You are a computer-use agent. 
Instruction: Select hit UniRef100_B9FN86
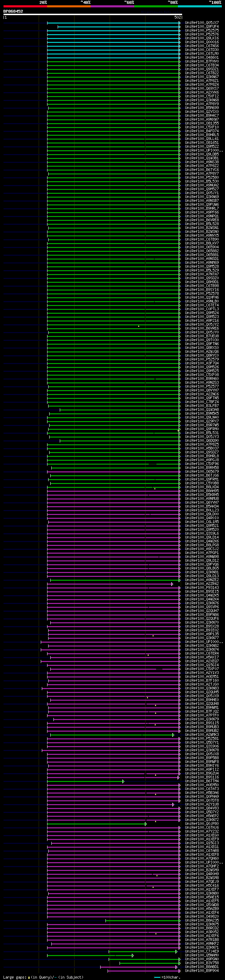tap(202, 615)
